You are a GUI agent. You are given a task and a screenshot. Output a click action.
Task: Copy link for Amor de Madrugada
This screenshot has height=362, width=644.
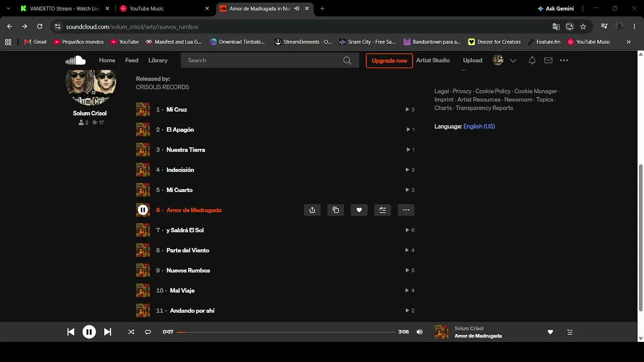tap(336, 210)
